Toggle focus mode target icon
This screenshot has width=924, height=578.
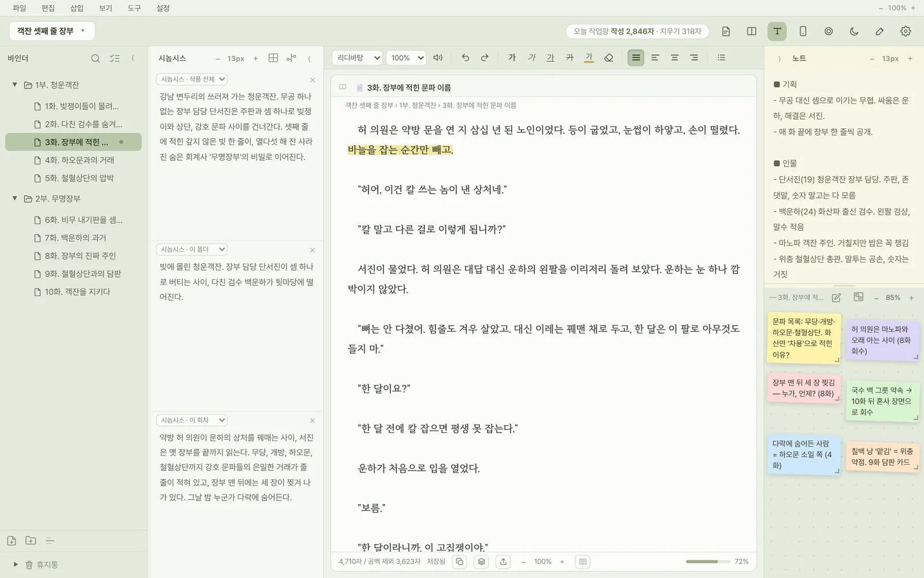(829, 31)
